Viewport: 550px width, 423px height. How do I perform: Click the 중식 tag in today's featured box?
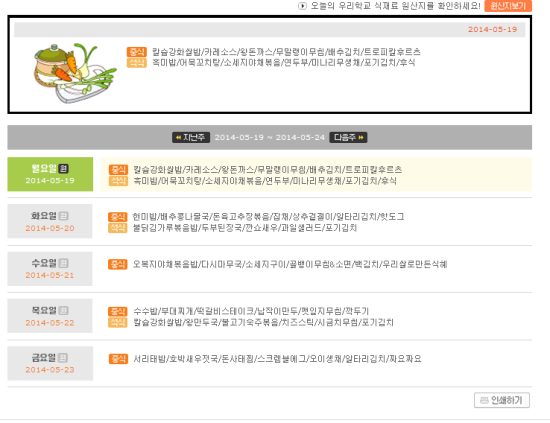pyautogui.click(x=136, y=52)
